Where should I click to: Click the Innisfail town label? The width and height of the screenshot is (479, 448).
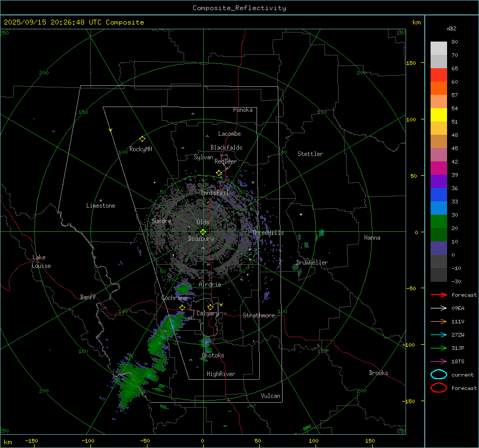(215, 193)
